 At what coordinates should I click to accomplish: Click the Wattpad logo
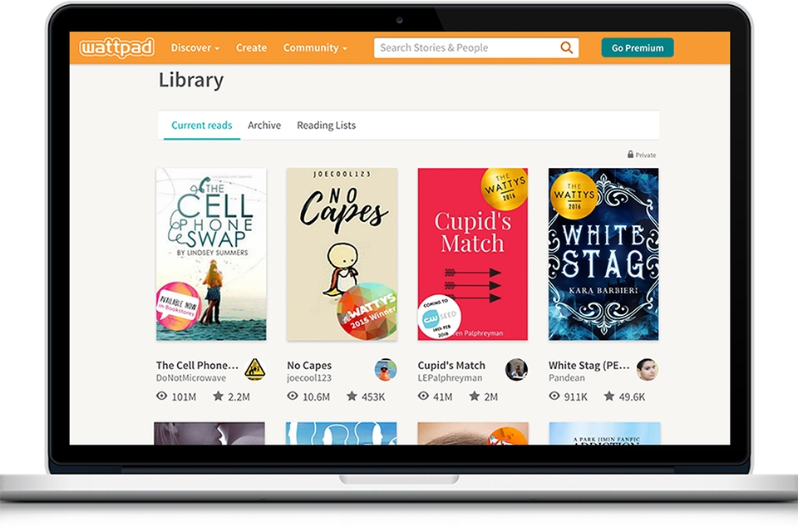coord(116,47)
